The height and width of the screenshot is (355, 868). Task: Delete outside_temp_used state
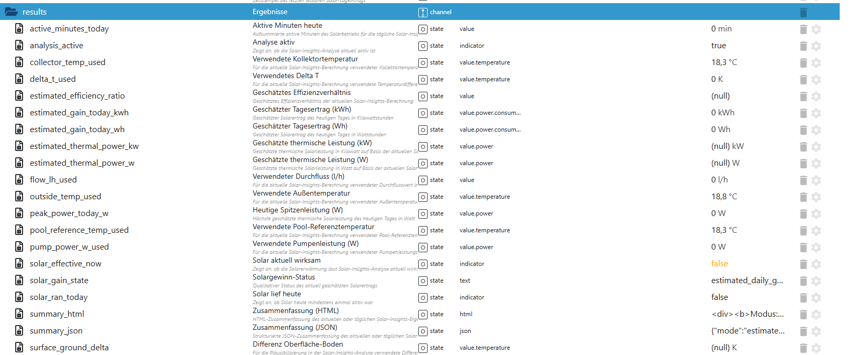point(803,197)
